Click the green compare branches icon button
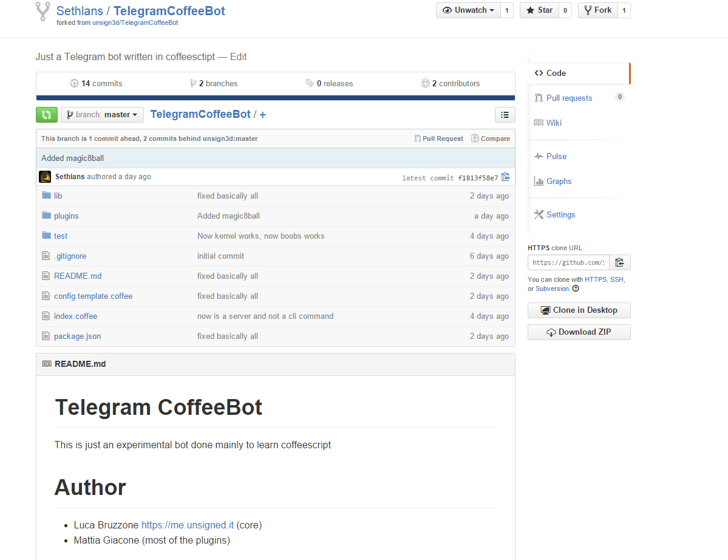 pos(47,114)
